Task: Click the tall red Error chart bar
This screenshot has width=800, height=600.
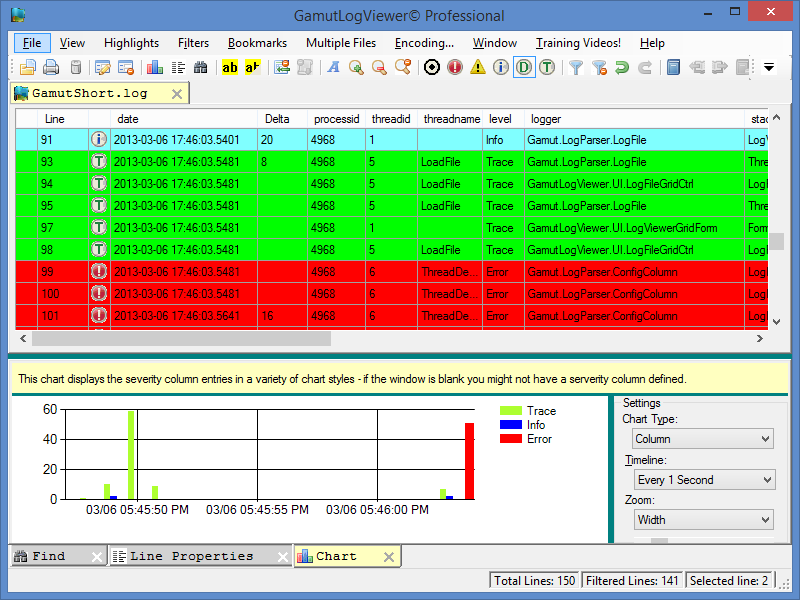Action: [469, 461]
